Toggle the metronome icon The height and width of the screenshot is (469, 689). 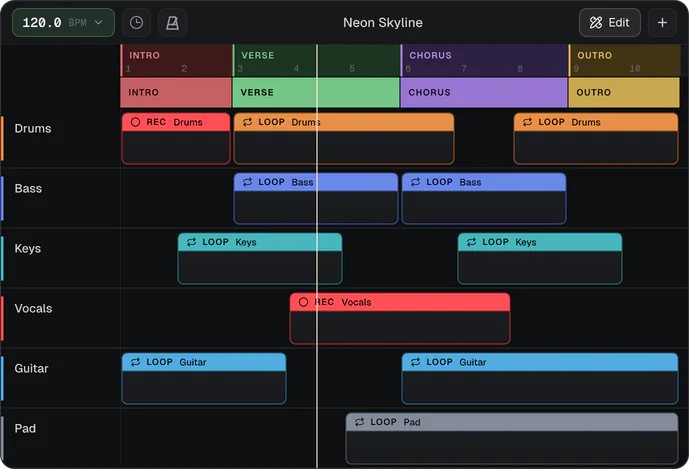pos(172,22)
